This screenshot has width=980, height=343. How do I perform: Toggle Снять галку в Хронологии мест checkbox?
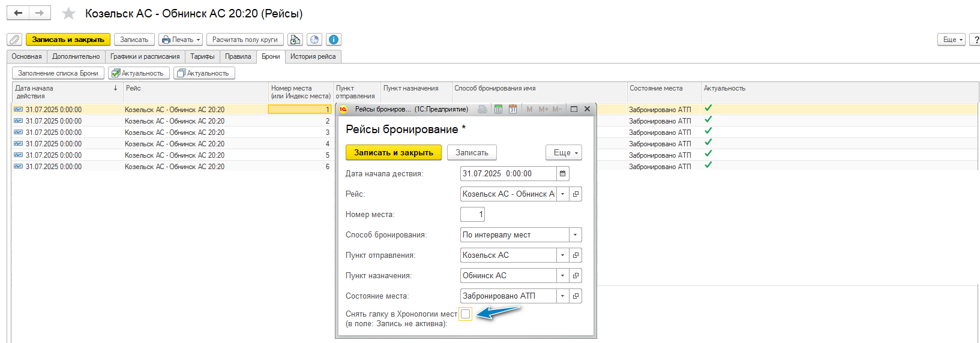(x=465, y=314)
